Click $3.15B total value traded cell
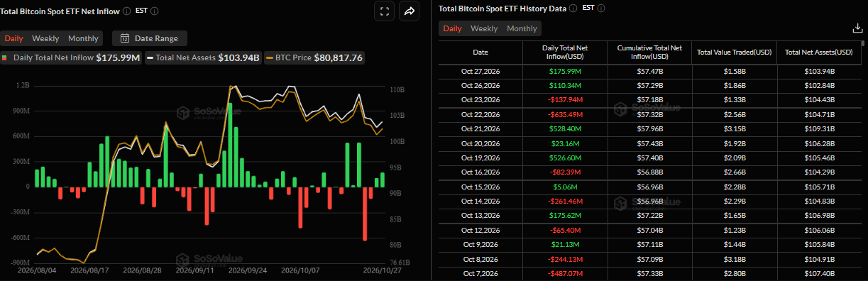The width and height of the screenshot is (868, 281). [x=734, y=128]
